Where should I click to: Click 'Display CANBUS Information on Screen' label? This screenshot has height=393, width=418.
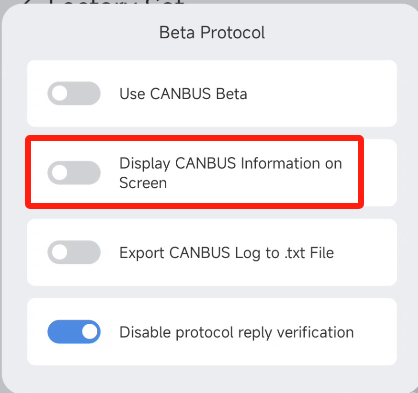(231, 173)
